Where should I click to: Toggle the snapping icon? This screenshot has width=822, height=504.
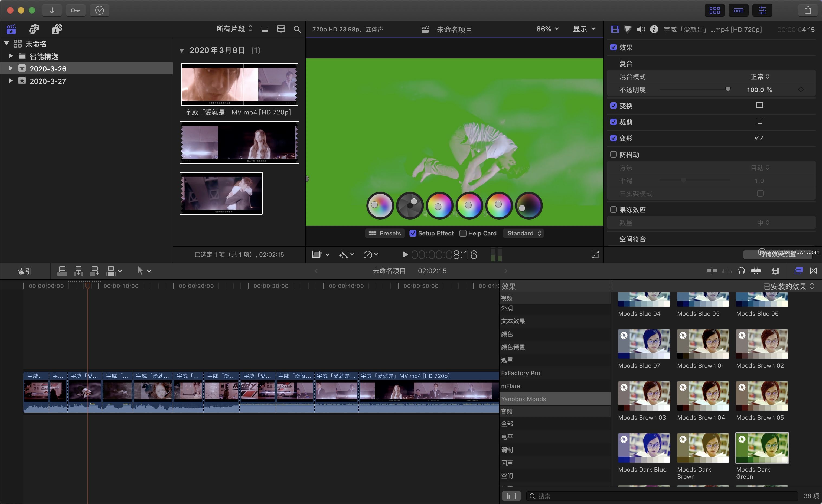click(x=756, y=271)
